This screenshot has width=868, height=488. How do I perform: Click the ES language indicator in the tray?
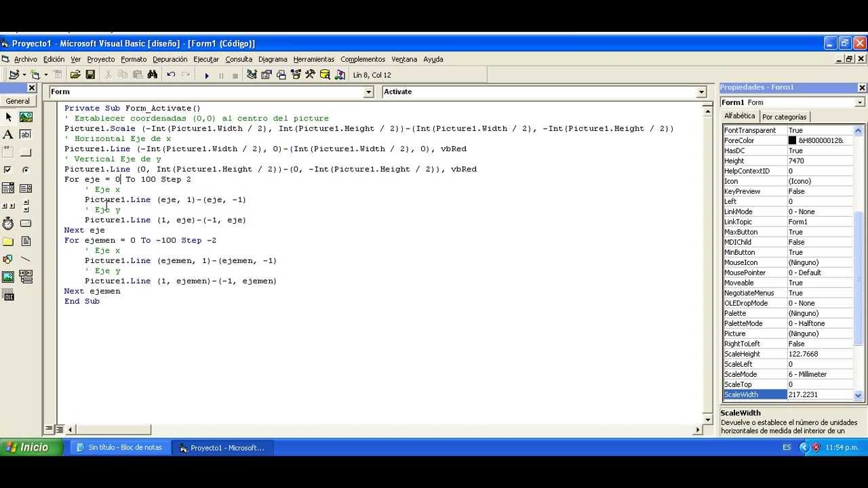tap(787, 447)
